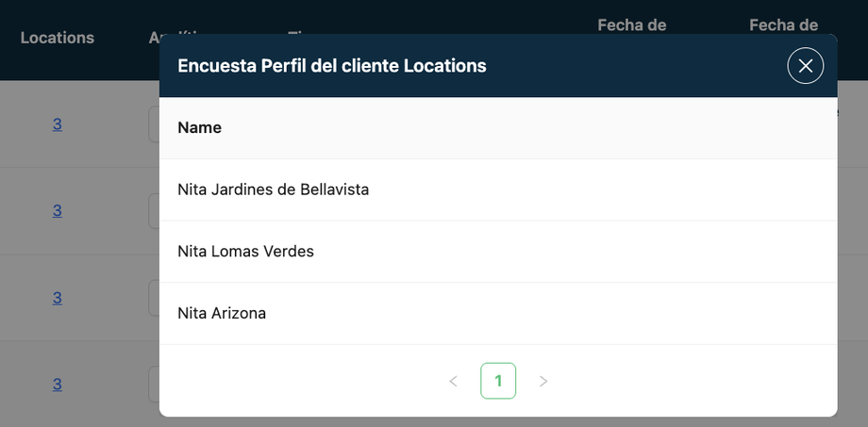Select the Nita Lomas Verdes row

point(498,252)
